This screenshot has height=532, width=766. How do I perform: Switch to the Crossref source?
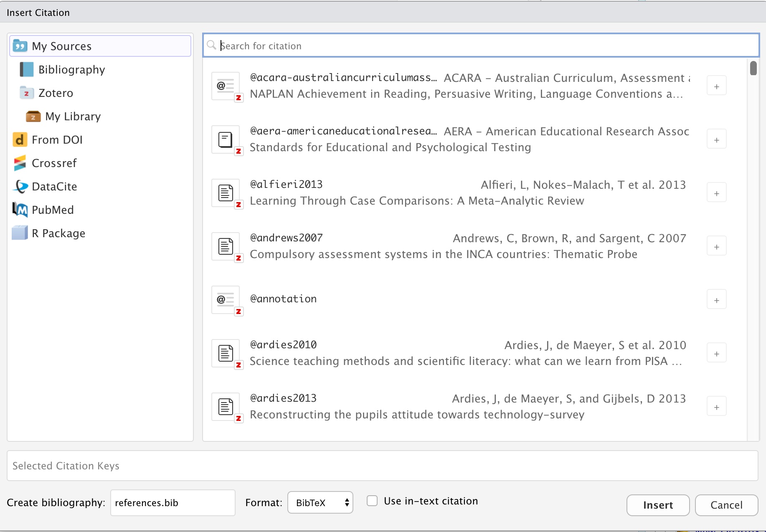click(x=54, y=163)
